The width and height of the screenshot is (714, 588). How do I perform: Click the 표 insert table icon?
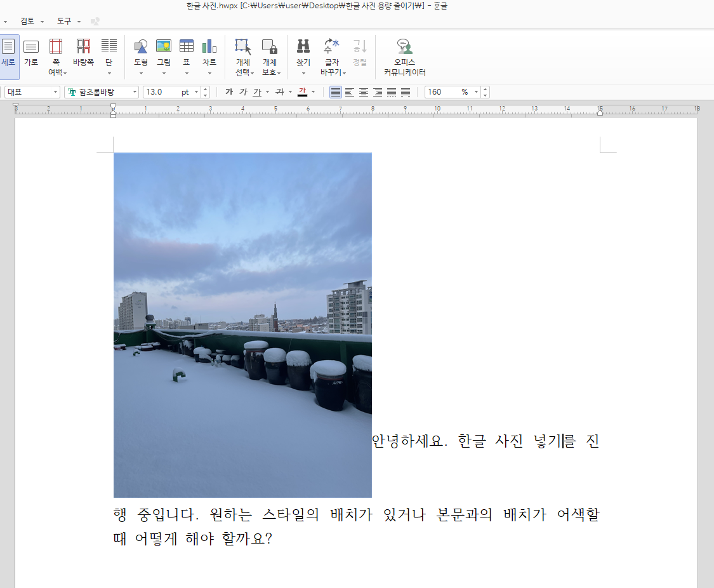click(187, 47)
